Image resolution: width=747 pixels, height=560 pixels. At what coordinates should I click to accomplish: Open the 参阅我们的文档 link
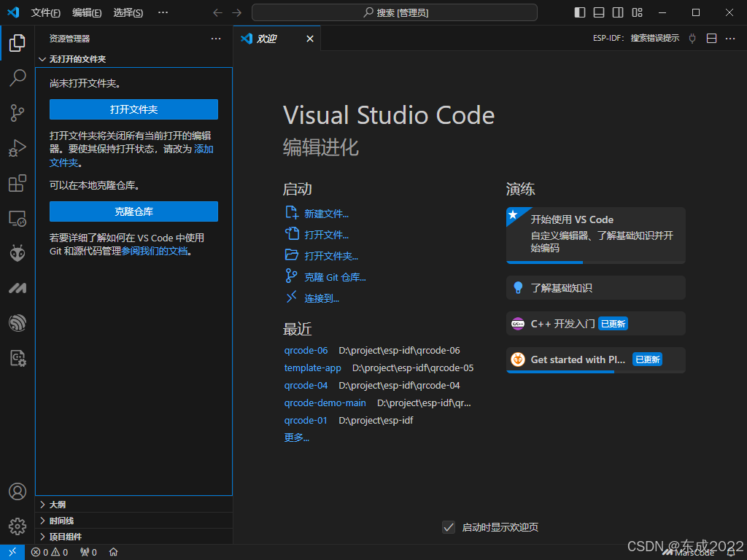coord(155,251)
